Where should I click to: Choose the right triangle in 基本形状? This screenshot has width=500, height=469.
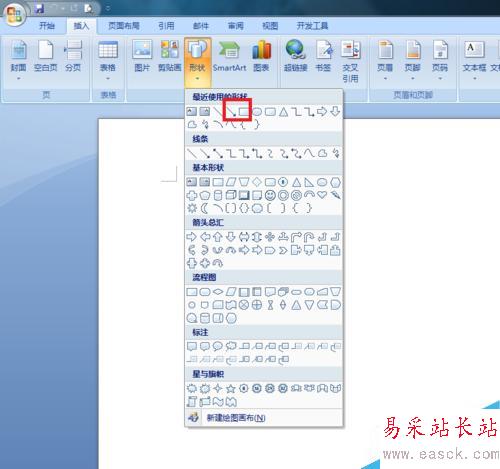[309, 182]
